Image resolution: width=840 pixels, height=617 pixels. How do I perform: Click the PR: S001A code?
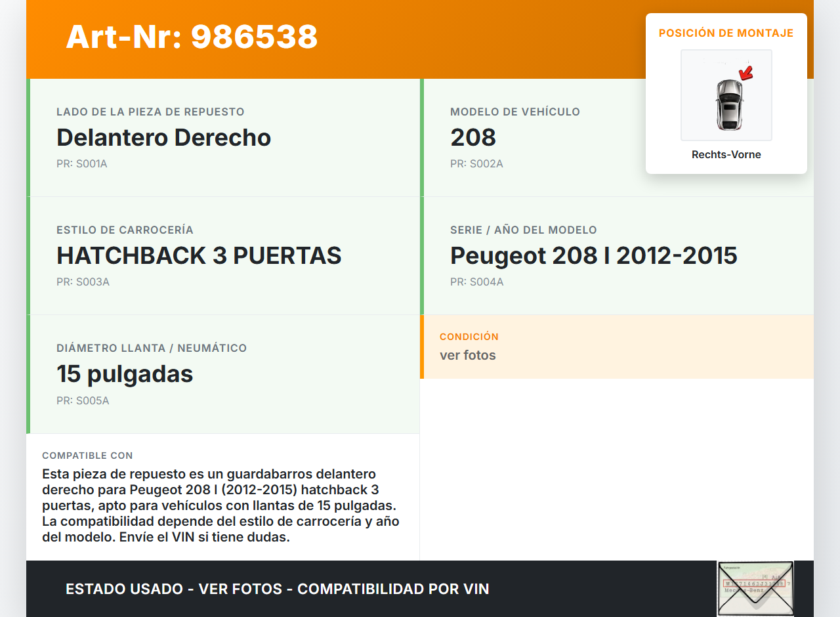(81, 164)
